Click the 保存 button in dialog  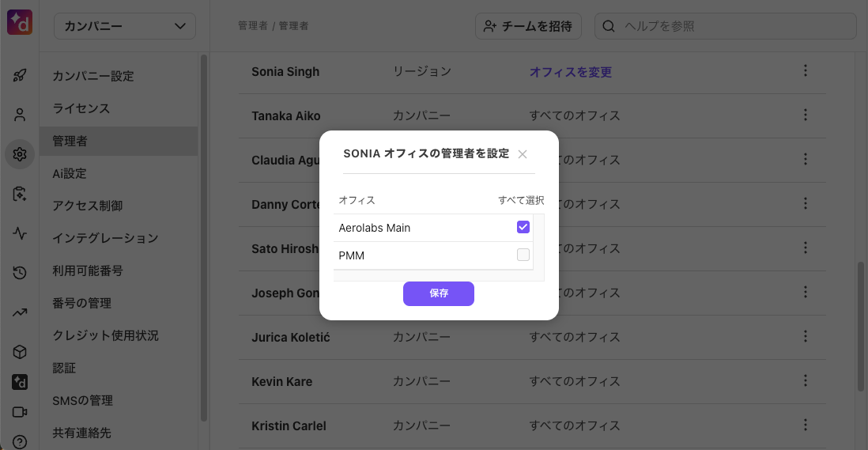click(439, 293)
